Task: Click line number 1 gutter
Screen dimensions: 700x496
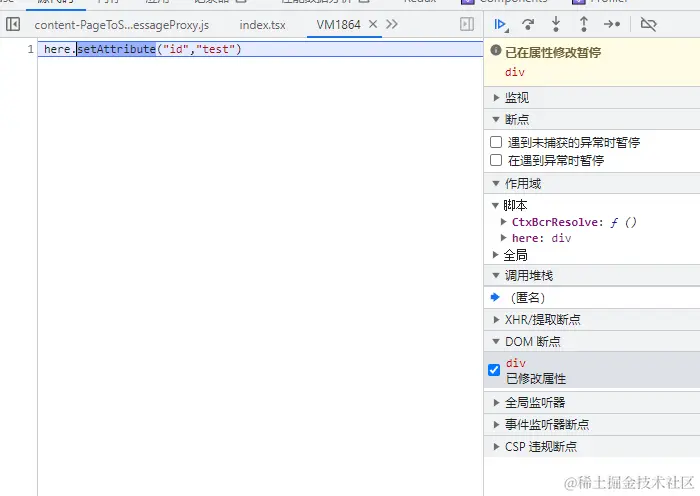Action: click(x=30, y=49)
